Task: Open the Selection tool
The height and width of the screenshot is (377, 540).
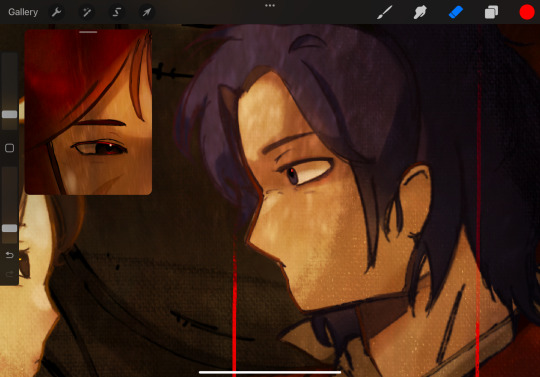Action: [117, 12]
